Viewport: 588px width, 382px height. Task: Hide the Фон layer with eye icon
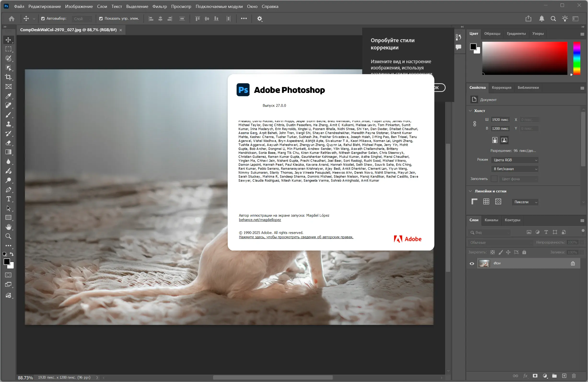click(472, 263)
